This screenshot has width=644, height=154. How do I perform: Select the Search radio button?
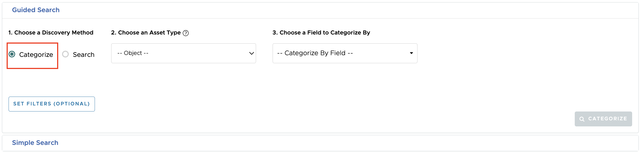[65, 54]
